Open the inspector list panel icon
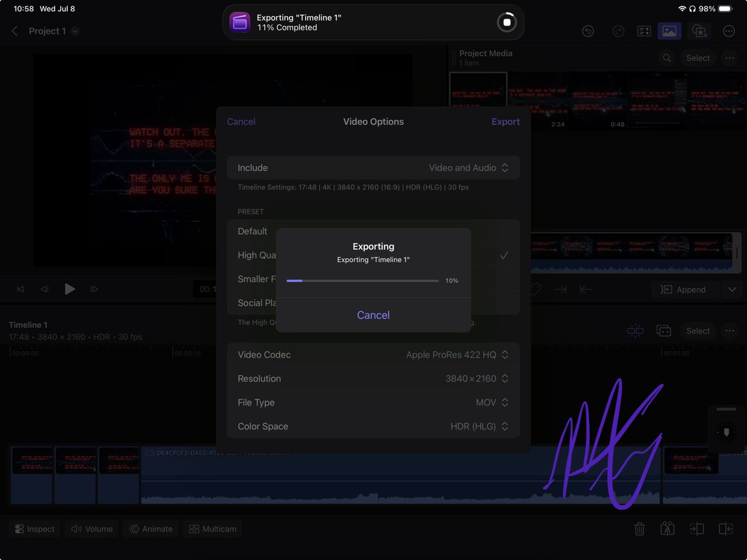 click(x=644, y=31)
